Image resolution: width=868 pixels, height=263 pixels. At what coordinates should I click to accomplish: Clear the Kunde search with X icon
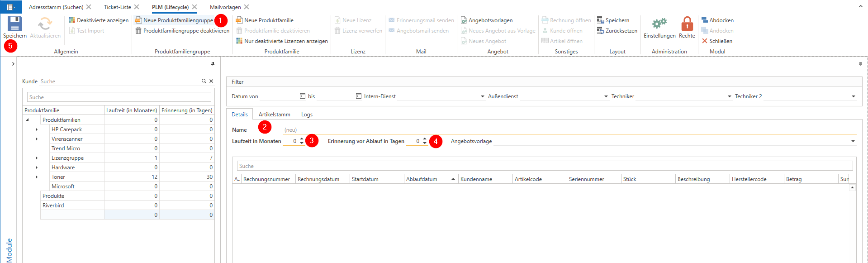pyautogui.click(x=211, y=81)
